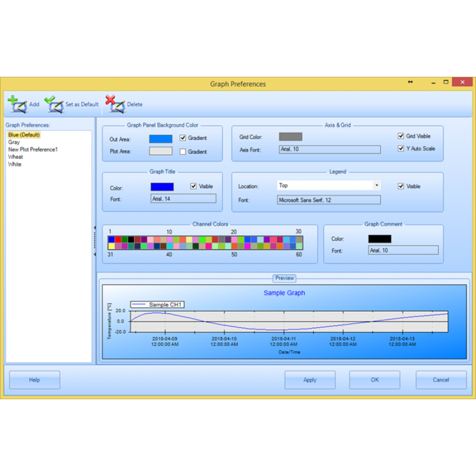Click the resize arrows icon in title bar
The width and height of the screenshot is (476, 476).
410,82
